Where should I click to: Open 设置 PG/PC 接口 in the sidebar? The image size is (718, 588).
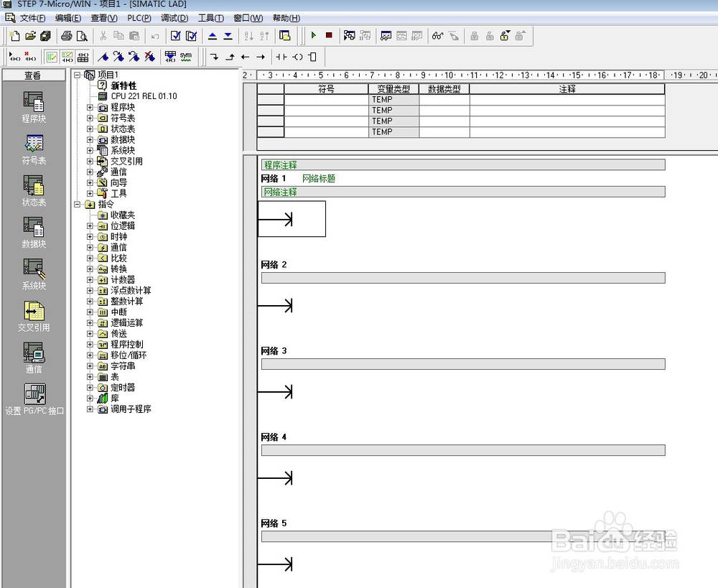[x=34, y=400]
